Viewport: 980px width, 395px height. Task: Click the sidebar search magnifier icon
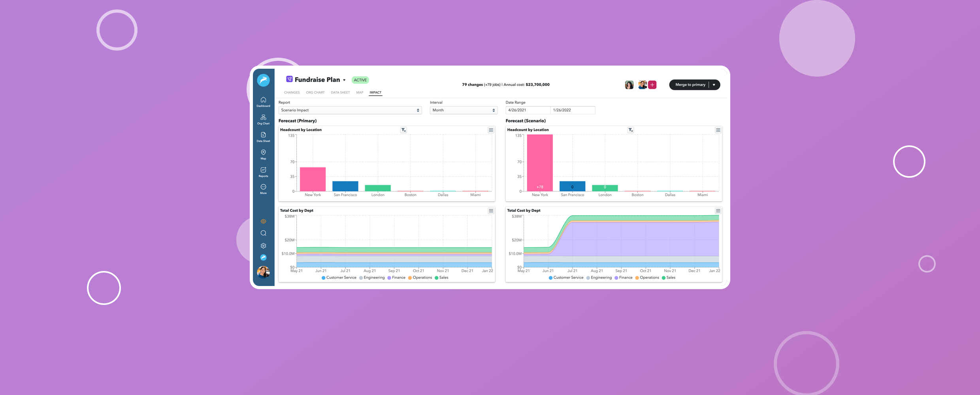(x=263, y=233)
